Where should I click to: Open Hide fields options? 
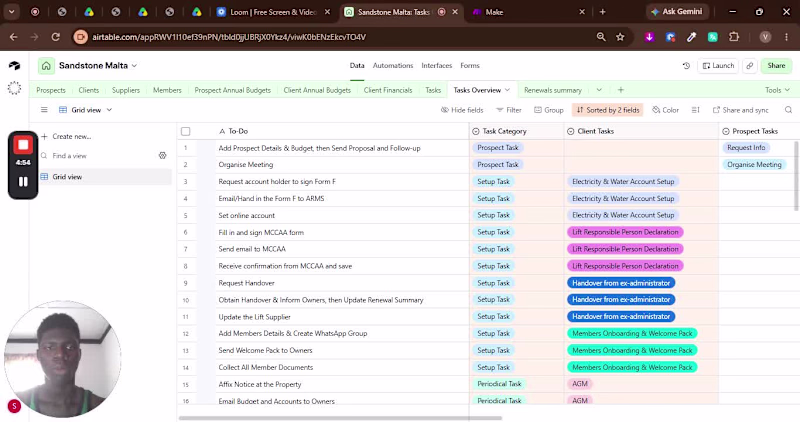[462, 110]
